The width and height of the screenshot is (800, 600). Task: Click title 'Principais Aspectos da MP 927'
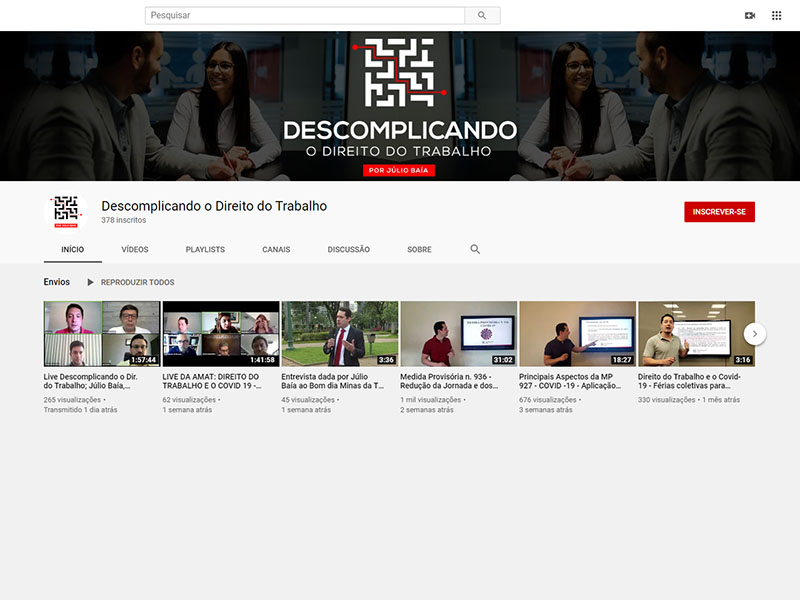click(x=570, y=381)
